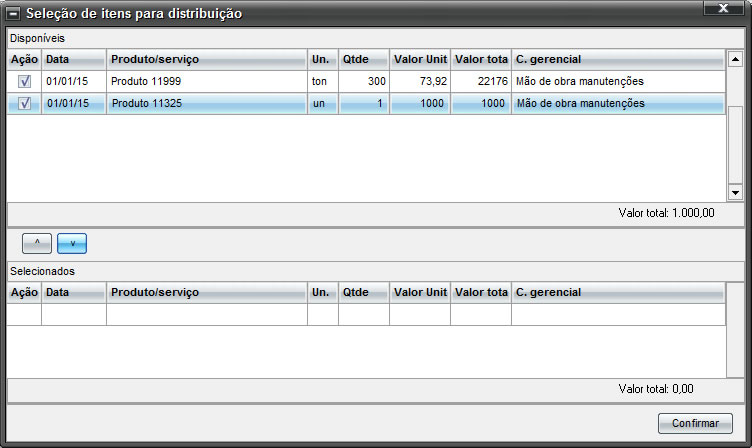Click the 'ton' unit cell

(x=323, y=82)
